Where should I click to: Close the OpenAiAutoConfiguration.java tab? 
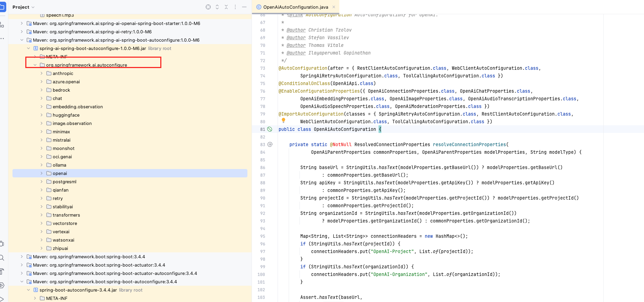[x=334, y=7]
